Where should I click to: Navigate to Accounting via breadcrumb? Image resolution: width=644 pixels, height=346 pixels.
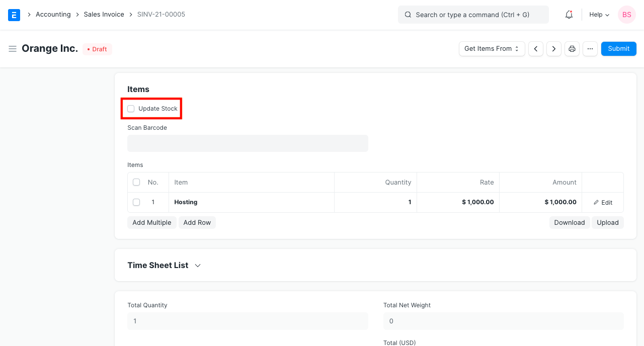tap(53, 14)
